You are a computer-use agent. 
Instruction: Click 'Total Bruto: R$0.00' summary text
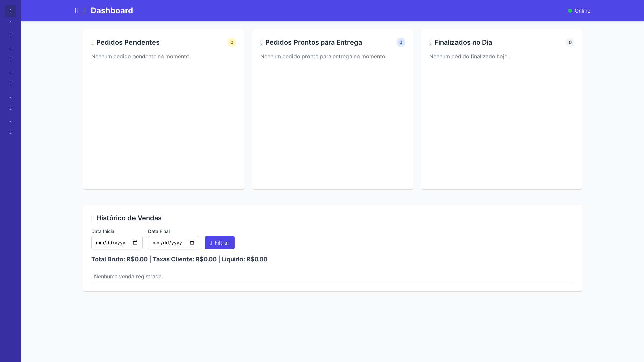119,259
